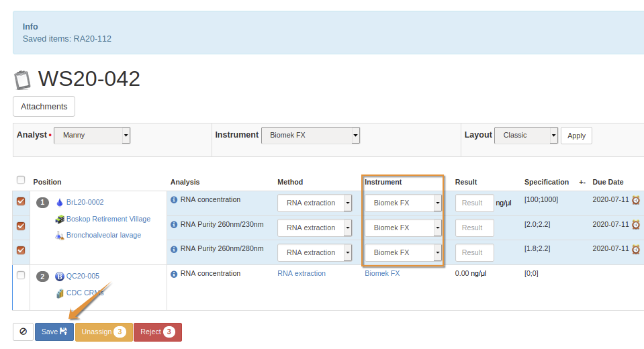Click the Bronchoalveolar lavage sample type icon
The height and width of the screenshot is (349, 644).
click(60, 236)
